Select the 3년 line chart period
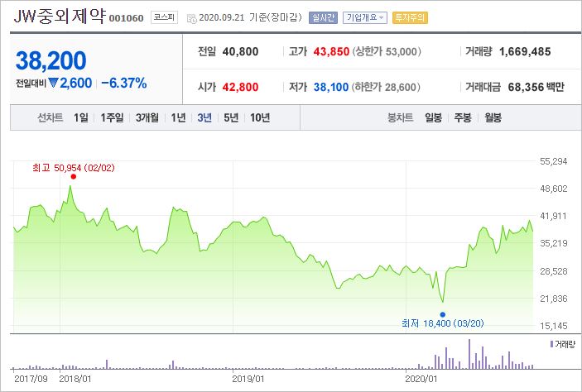Image resolution: width=582 pixels, height=392 pixels. [204, 117]
